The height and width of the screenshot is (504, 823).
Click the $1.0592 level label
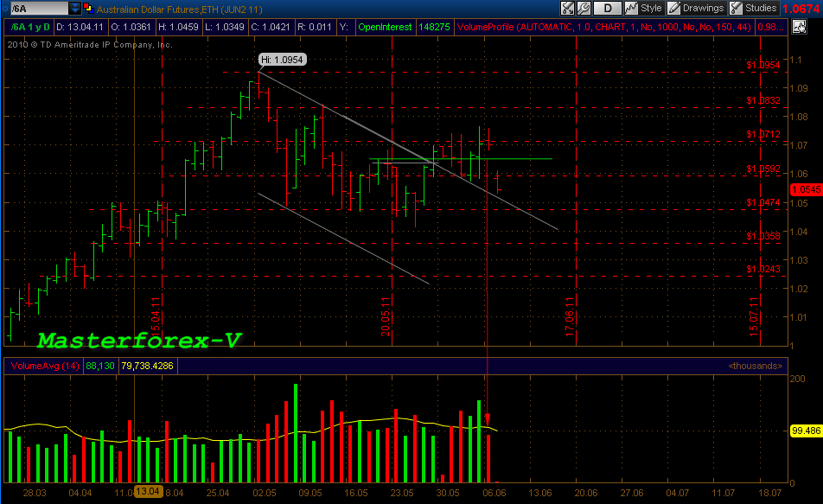763,169
